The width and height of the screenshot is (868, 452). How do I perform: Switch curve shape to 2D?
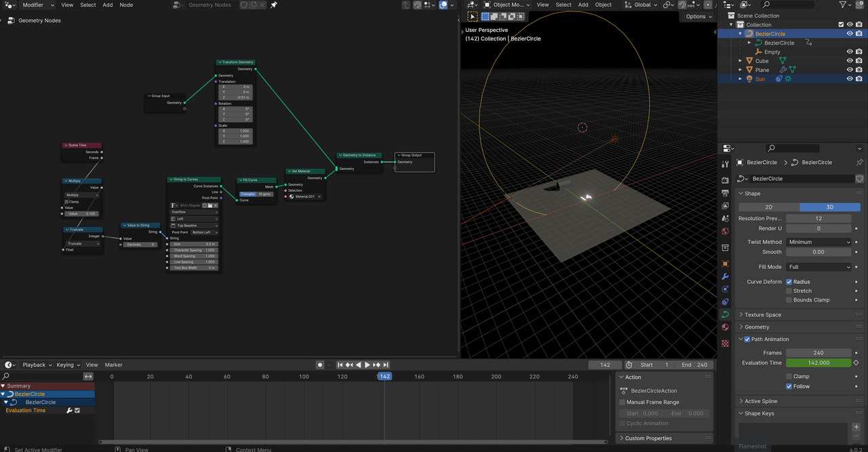coord(769,207)
